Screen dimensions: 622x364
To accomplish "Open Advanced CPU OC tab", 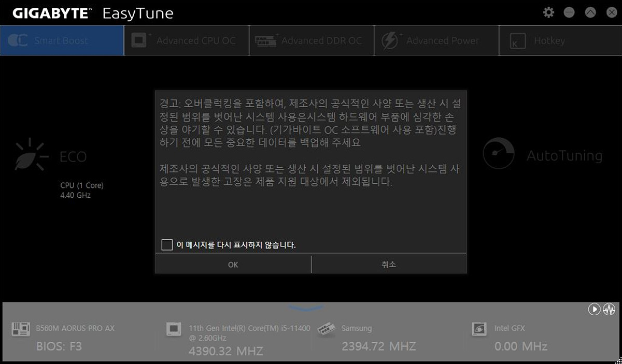I will click(x=187, y=40).
